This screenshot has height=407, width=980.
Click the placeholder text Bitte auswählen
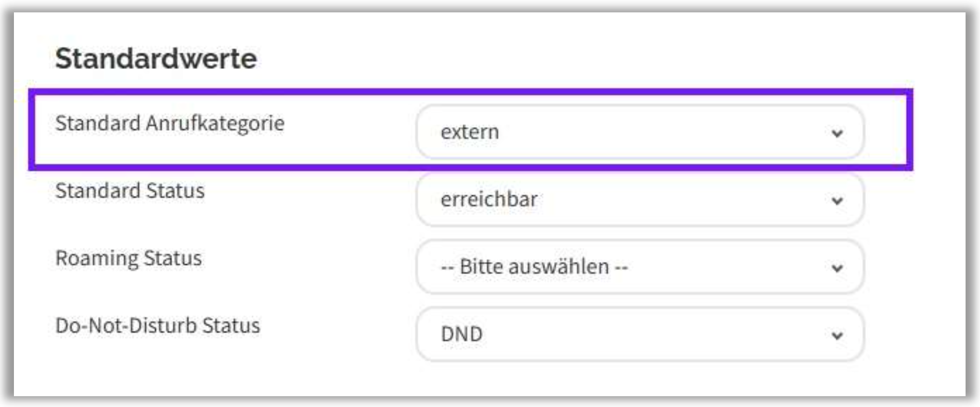(x=534, y=267)
